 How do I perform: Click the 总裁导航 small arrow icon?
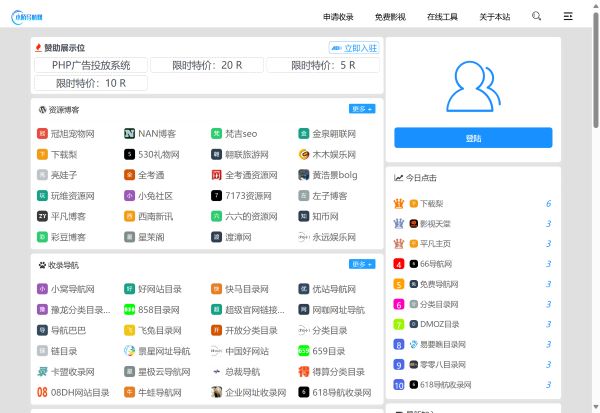pos(217,372)
